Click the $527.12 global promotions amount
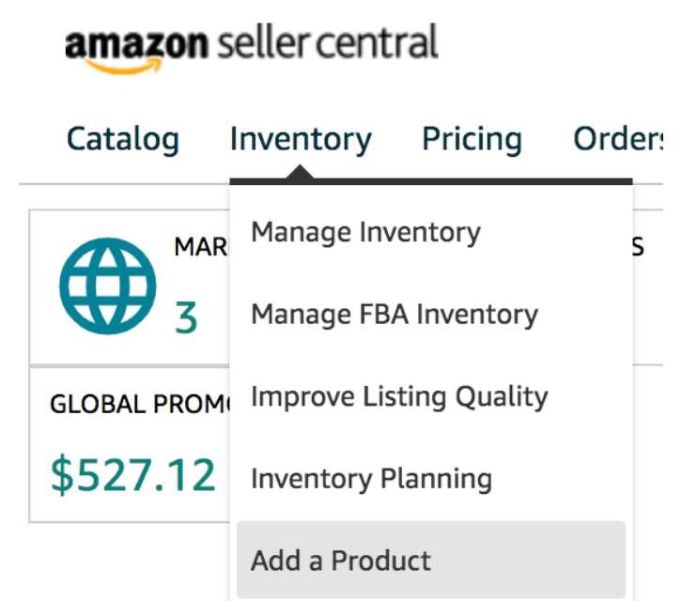 click(x=132, y=475)
